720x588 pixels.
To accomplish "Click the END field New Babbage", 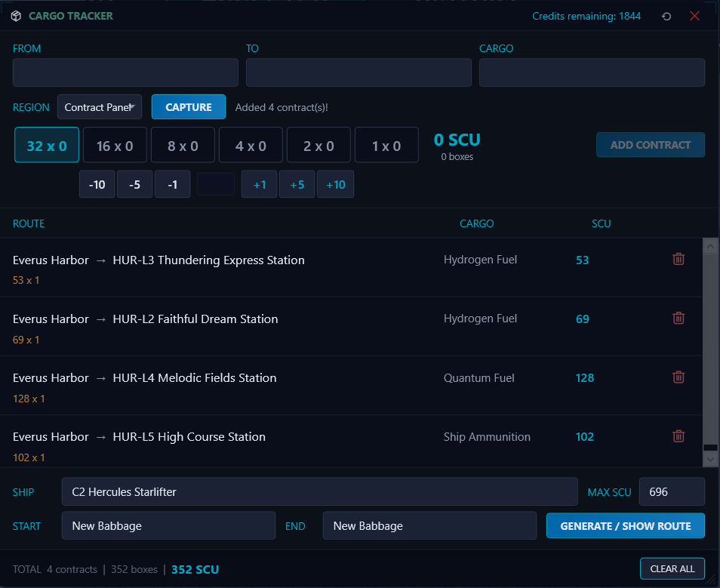I will point(429,525).
